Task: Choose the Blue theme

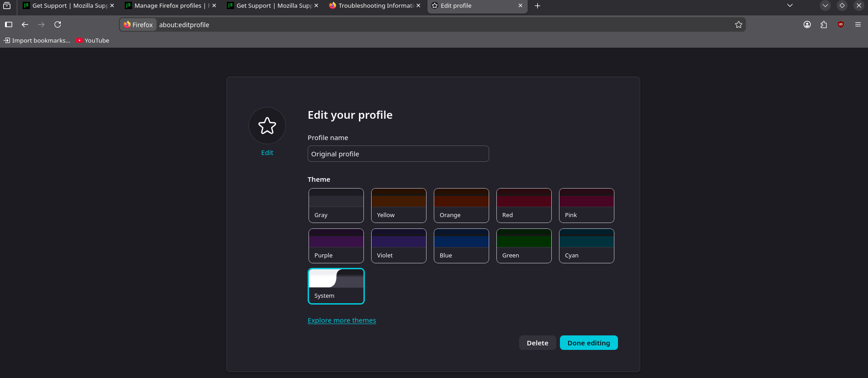Action: pos(461,246)
